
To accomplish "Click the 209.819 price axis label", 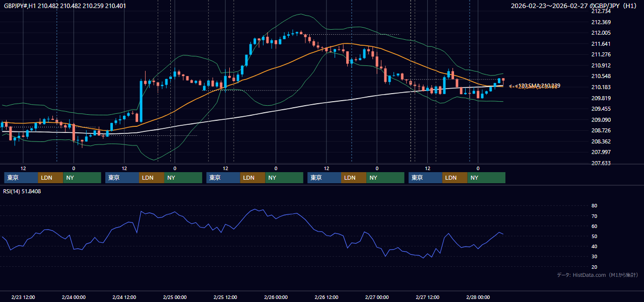I will [601, 98].
